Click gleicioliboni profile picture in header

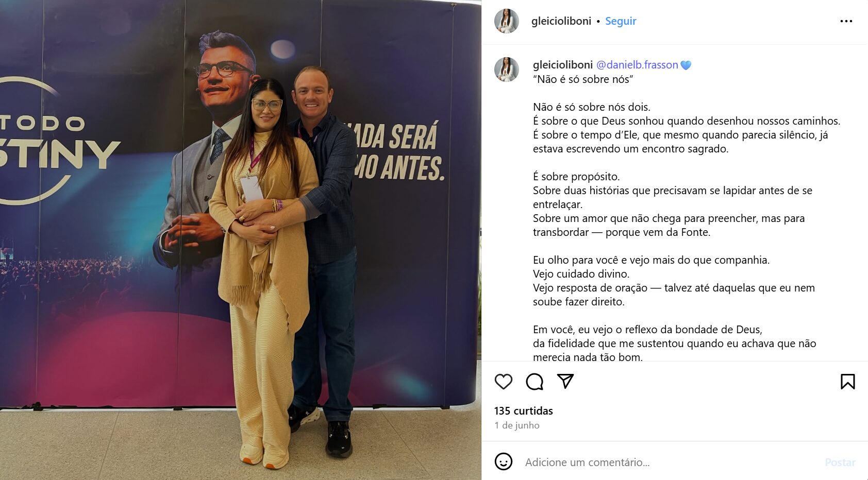click(507, 21)
